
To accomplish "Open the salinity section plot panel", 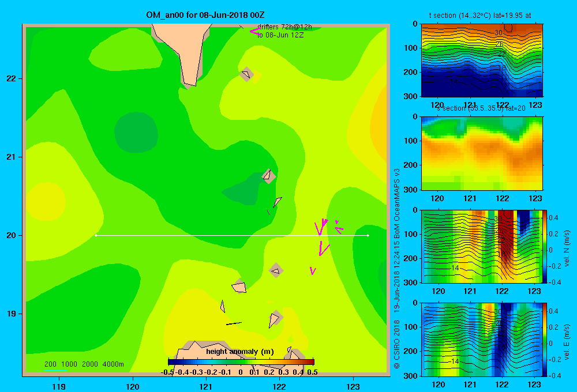I will click(482, 153).
